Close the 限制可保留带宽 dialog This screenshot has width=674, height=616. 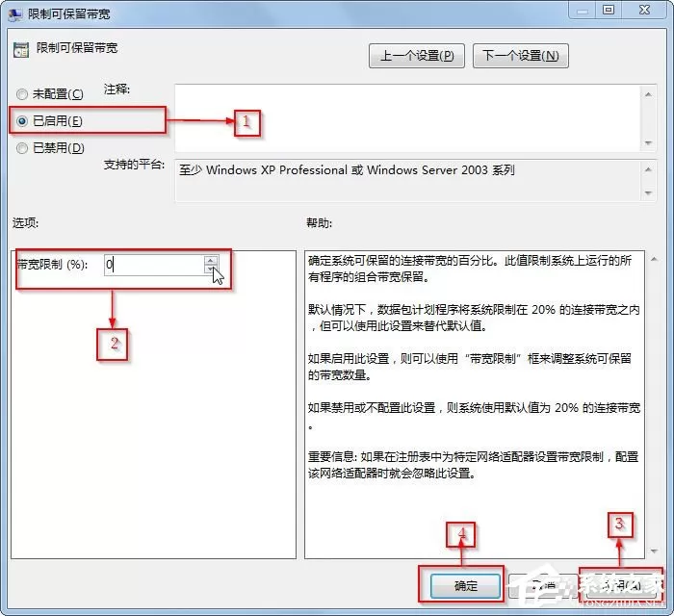click(x=644, y=10)
